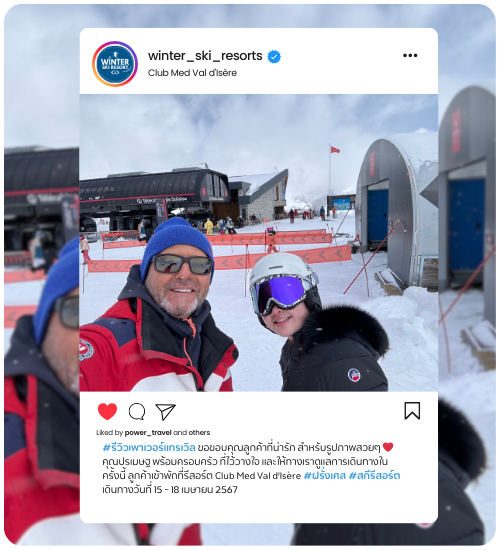Open the winter_ski_resorts username
The image size is (500, 550).
205,56
